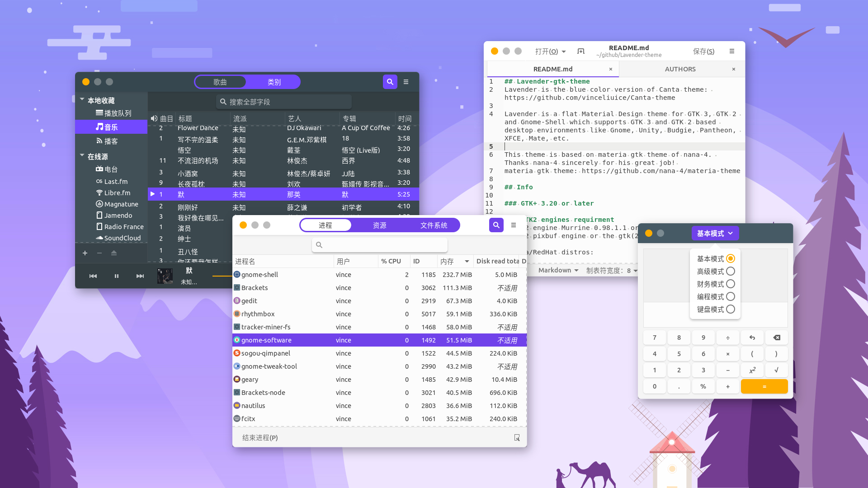The height and width of the screenshot is (488, 868).
Task: Click the orange equals button in calculator
Action: point(764,387)
